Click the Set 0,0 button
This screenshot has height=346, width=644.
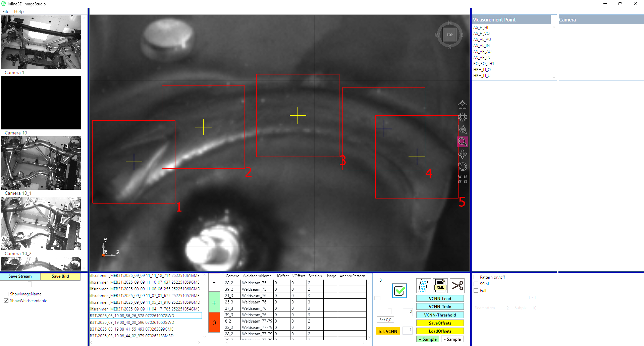(x=385, y=320)
